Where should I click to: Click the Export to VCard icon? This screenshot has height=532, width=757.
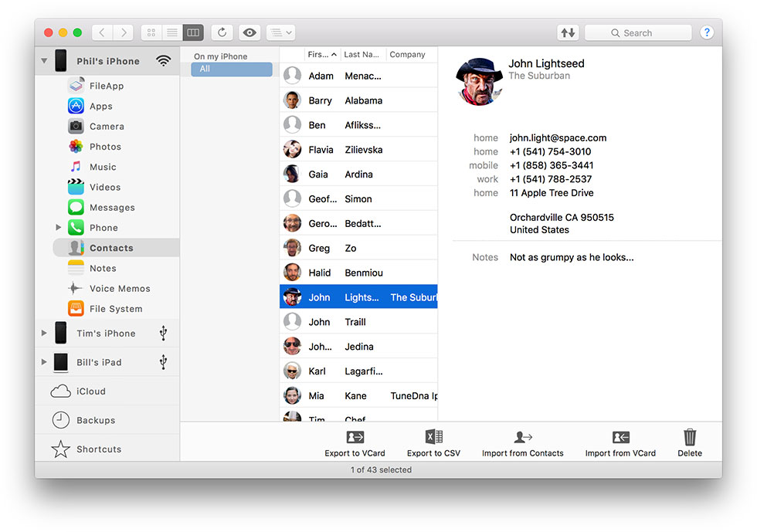point(355,437)
